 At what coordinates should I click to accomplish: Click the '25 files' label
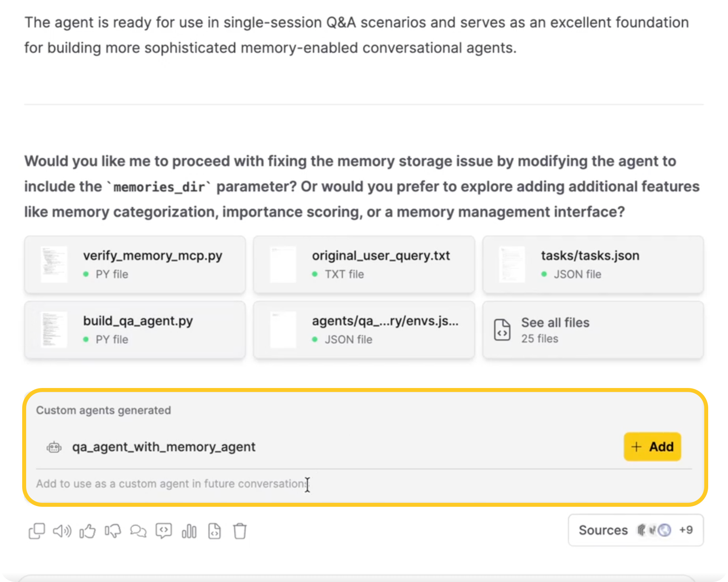539,339
